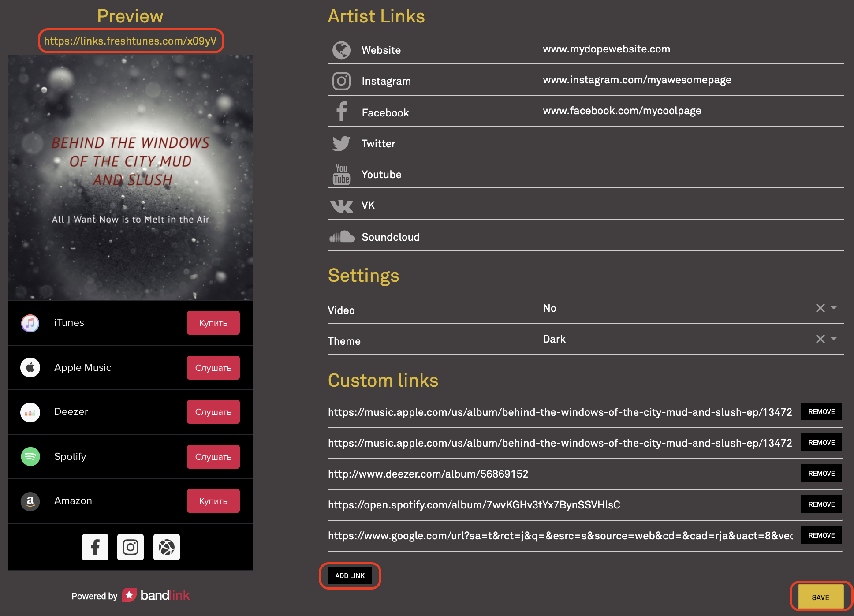This screenshot has height=616, width=854.
Task: Click the empty VK URL field
Action: pos(693,205)
